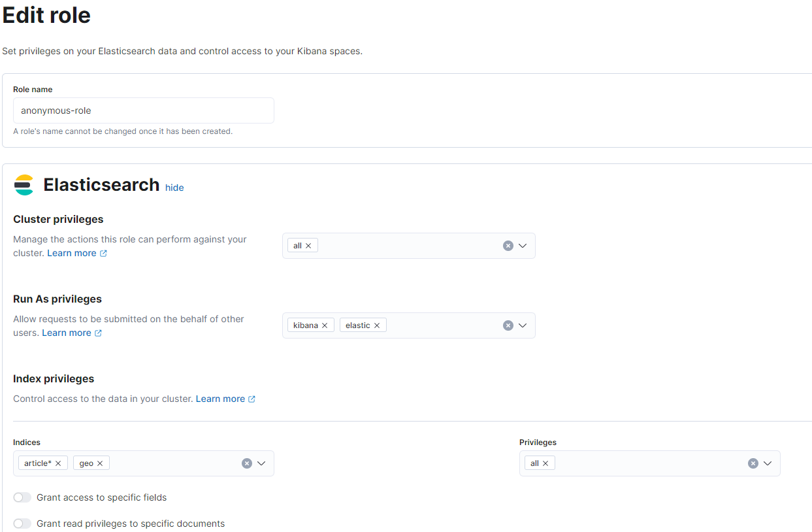Enable Grant access to specific fields
Image resolution: width=812 pixels, height=532 pixels.
coord(22,497)
